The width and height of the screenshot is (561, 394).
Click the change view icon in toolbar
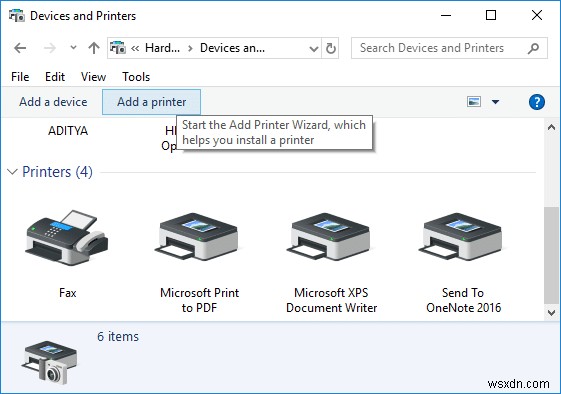tap(474, 102)
